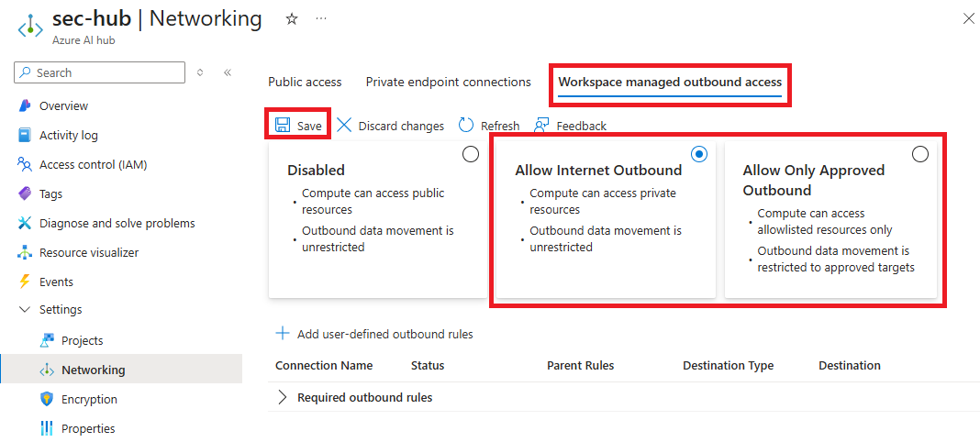Click the Activity log icon
The height and width of the screenshot is (442, 980).
(x=25, y=135)
